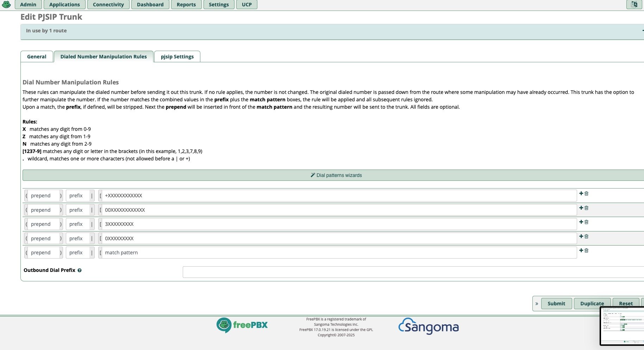This screenshot has height=350, width=644.
Task: Click the prepend field of the +XXXXXXXXXXXX row
Action: click(x=43, y=196)
